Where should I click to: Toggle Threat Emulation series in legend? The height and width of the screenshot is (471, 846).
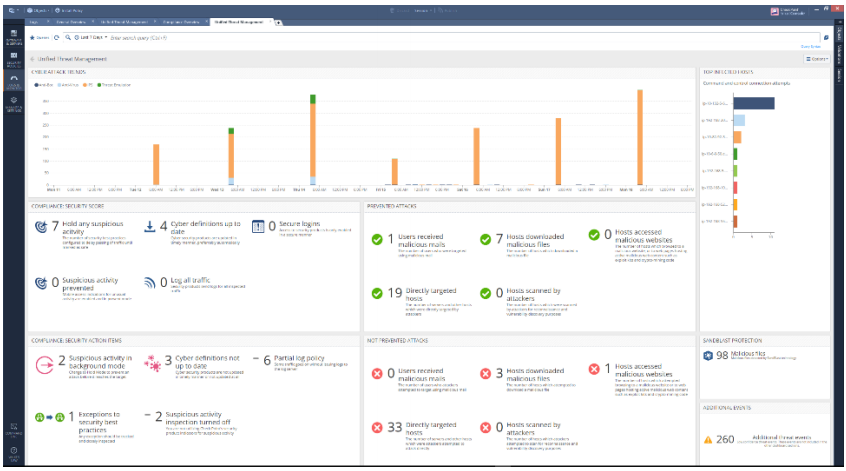click(x=114, y=85)
